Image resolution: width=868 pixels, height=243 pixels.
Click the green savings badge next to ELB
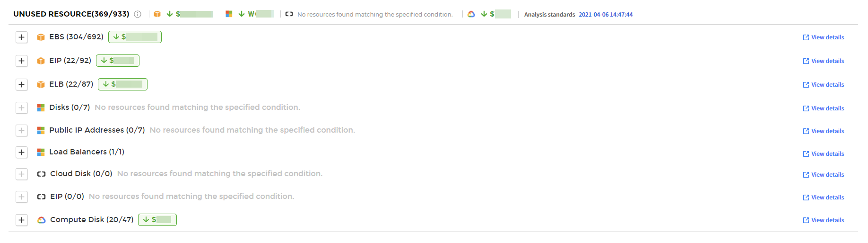click(122, 84)
